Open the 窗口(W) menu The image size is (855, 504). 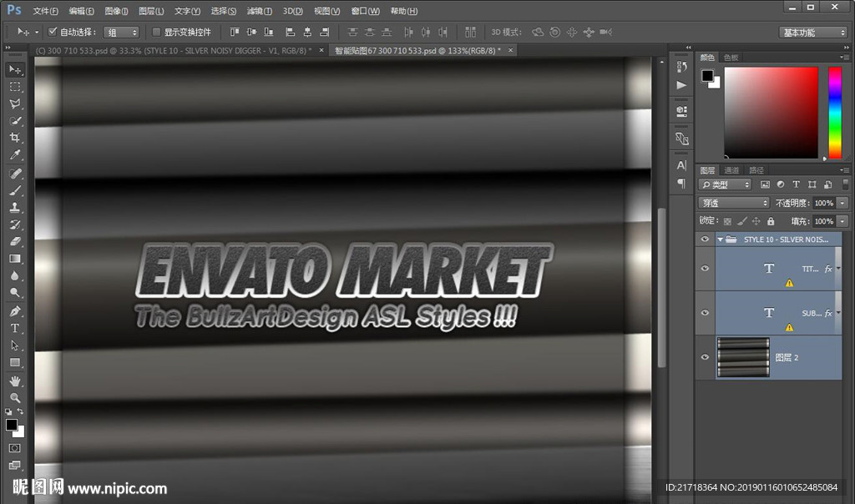point(365,11)
